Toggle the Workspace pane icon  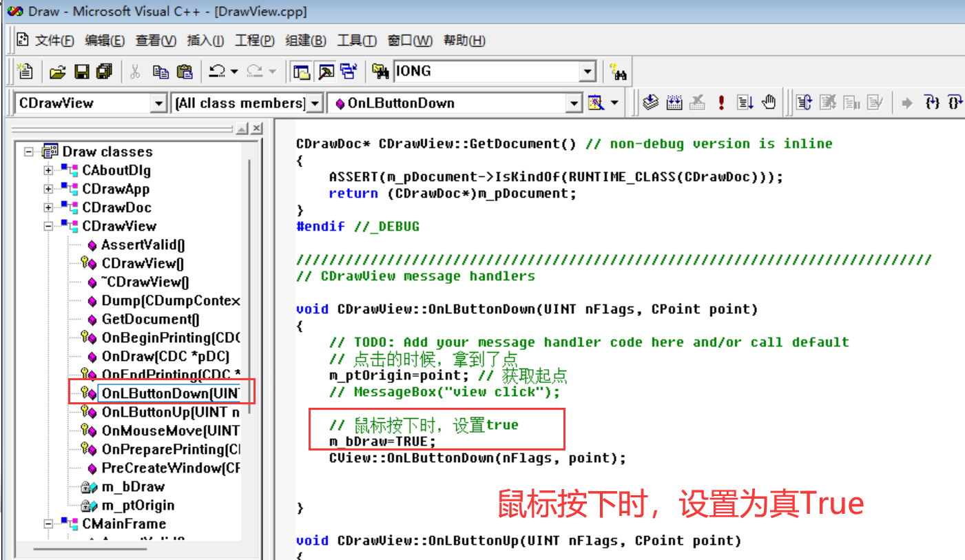point(301,71)
